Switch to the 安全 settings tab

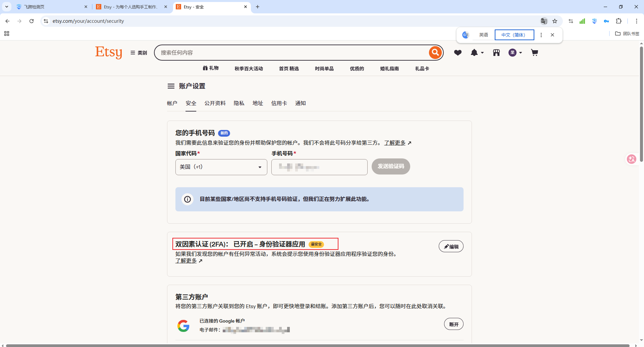click(x=191, y=103)
